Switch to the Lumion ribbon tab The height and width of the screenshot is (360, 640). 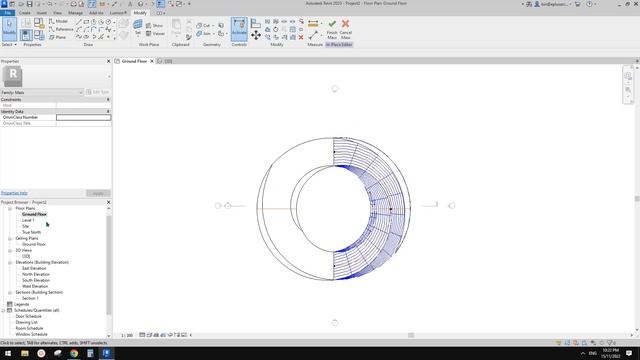[118, 13]
